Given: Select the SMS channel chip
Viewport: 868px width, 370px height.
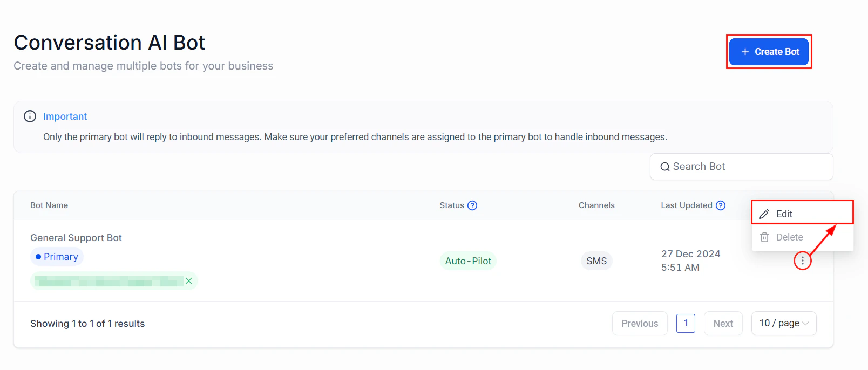Looking at the screenshot, I should (x=596, y=261).
